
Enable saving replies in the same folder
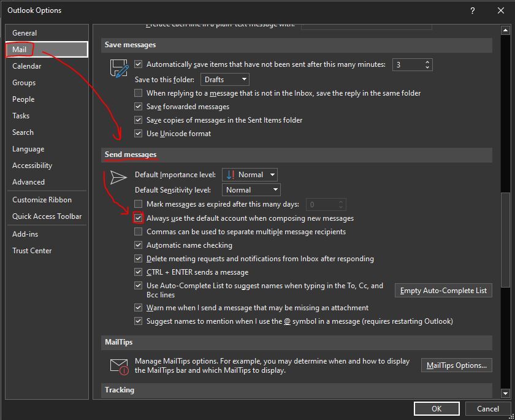pos(139,93)
